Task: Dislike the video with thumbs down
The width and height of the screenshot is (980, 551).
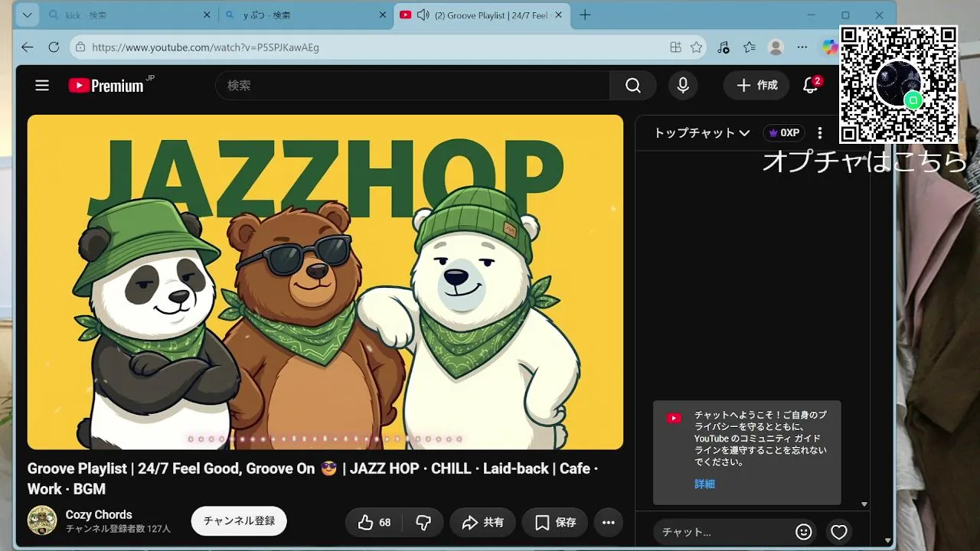Action: (423, 523)
